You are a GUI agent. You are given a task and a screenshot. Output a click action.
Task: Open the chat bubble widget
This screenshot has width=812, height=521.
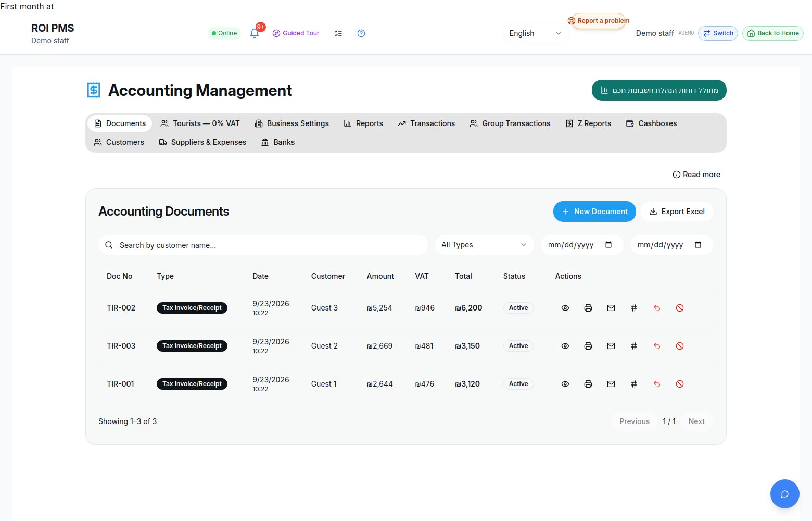click(785, 494)
